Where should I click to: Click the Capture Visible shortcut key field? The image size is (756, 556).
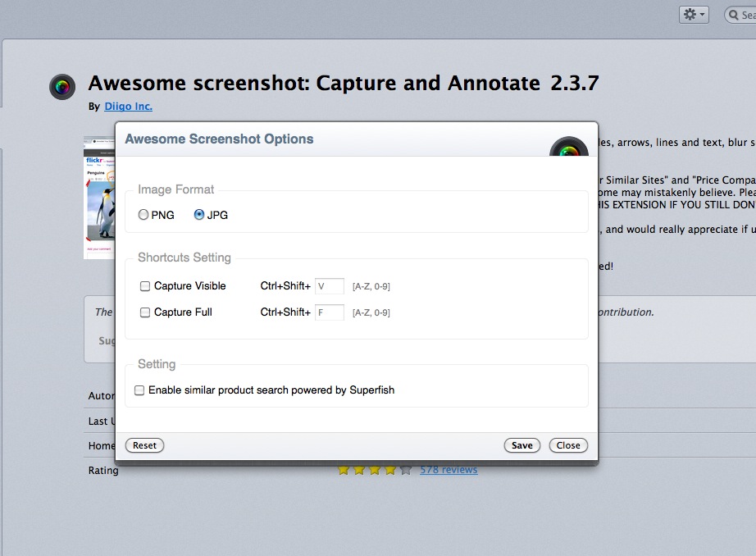330,286
